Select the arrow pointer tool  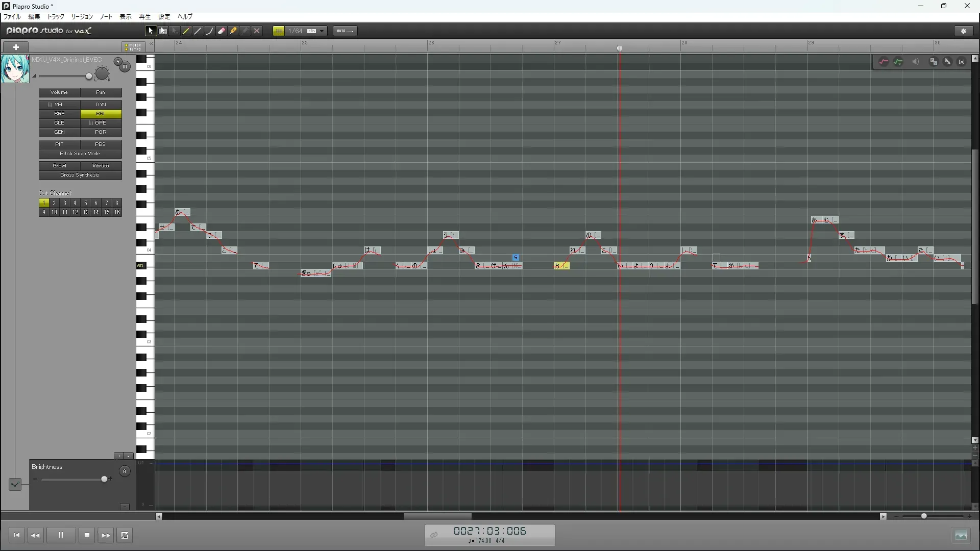click(x=151, y=31)
